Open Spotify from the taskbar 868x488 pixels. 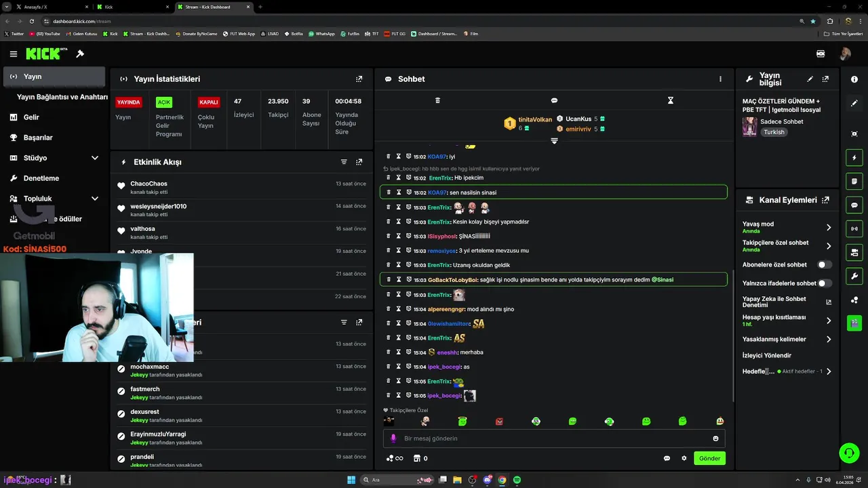(517, 480)
